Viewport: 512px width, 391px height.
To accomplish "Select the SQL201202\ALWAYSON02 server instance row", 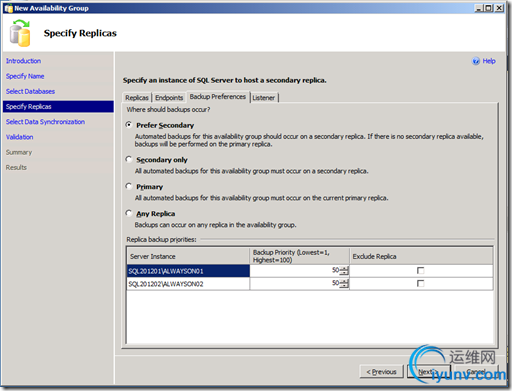I will click(x=188, y=284).
